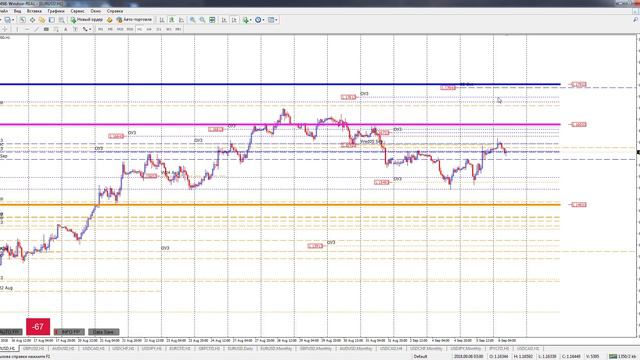Open the Data Window crosshair icon
640x360 pixels.
[x=32, y=20]
